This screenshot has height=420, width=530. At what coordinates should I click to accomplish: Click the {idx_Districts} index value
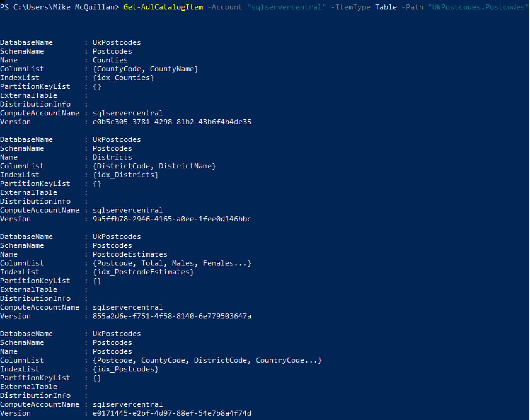pos(125,175)
